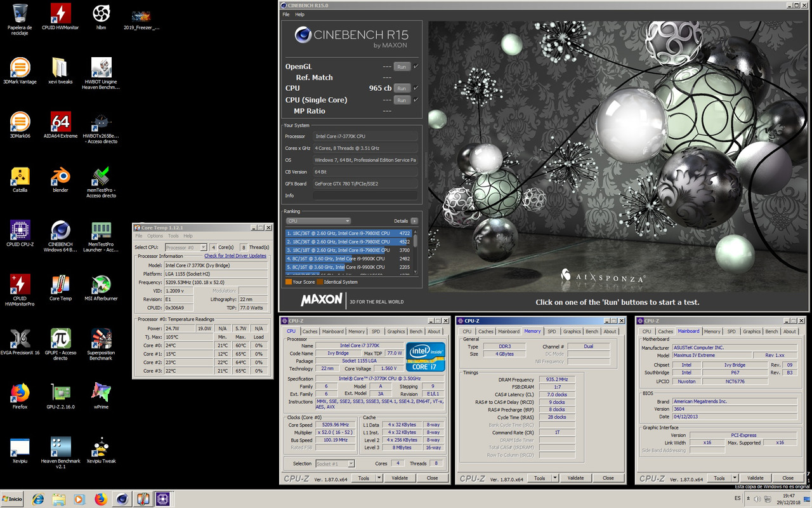Click the Windows Media Player taskbar icon
The width and height of the screenshot is (812, 508).
tap(79, 499)
